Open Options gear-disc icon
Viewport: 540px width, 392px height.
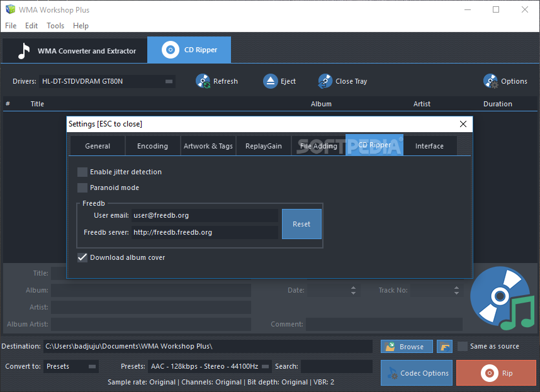tap(490, 81)
